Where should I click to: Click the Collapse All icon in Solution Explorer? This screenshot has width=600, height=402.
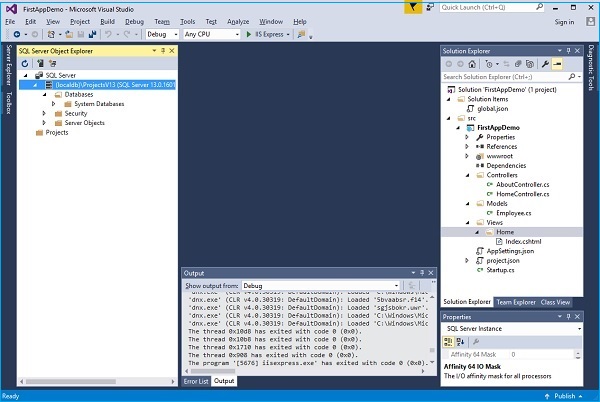[518, 64]
